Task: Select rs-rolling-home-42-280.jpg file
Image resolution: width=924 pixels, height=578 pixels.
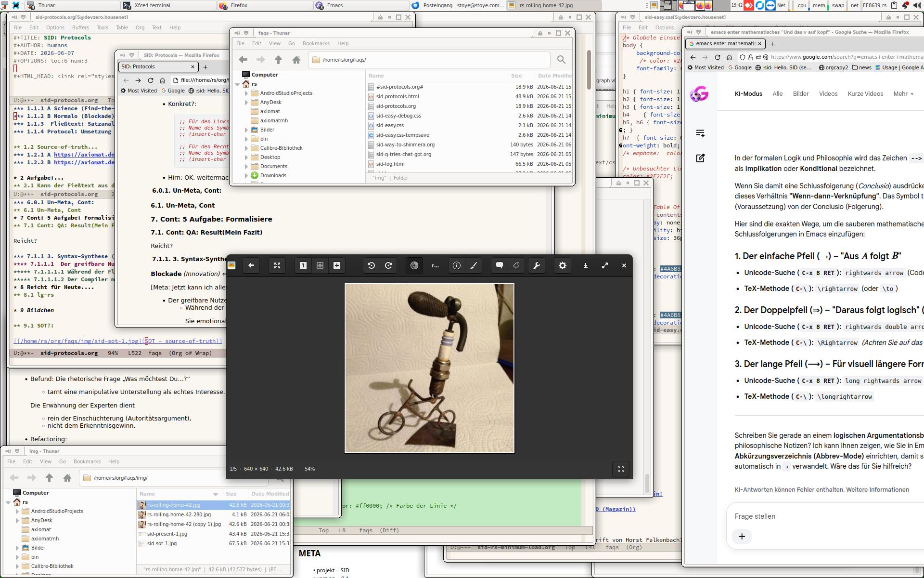Action: pos(179,514)
